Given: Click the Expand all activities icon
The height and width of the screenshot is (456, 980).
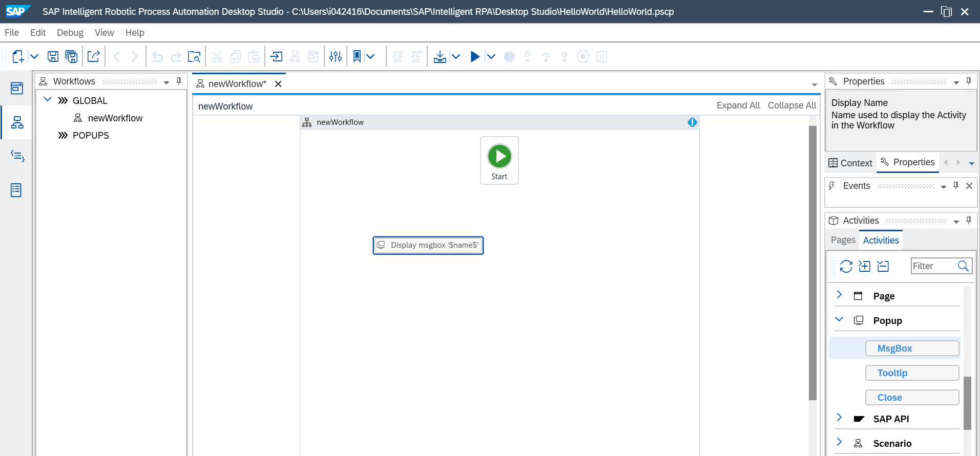Looking at the screenshot, I should click(x=865, y=266).
